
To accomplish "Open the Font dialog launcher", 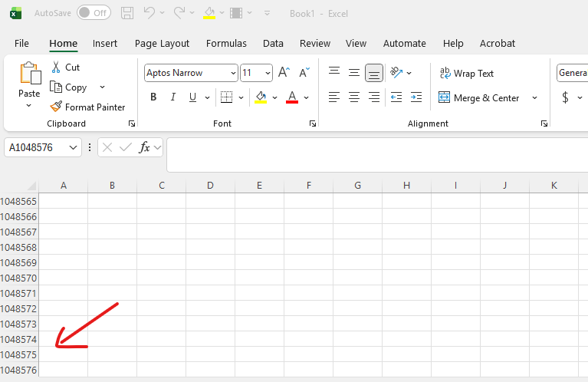I will pyautogui.click(x=312, y=123).
